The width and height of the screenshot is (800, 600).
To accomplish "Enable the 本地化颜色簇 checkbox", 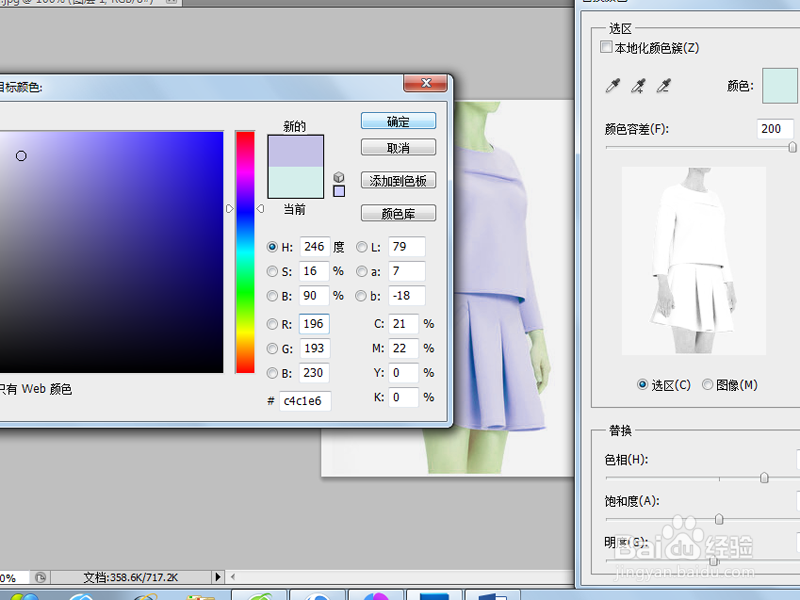I will click(x=606, y=47).
